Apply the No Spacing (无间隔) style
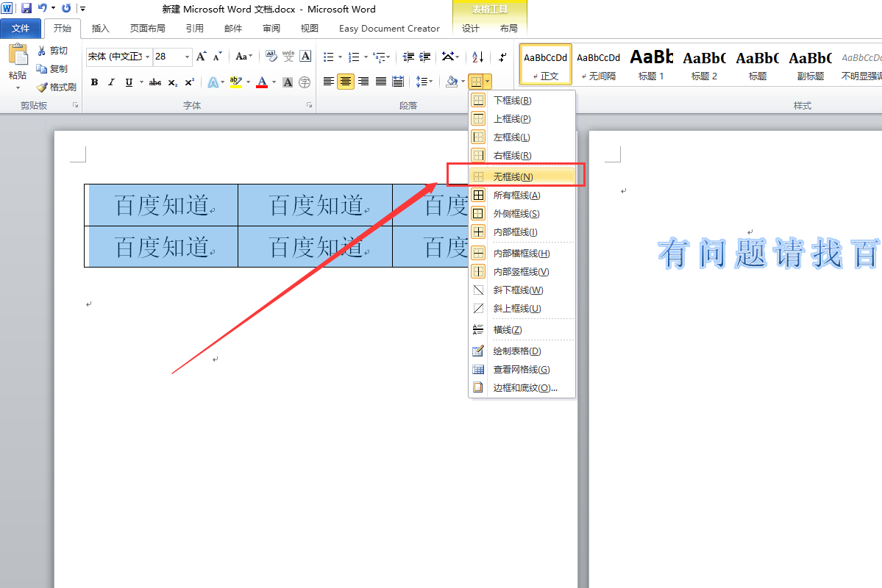This screenshot has height=588, width=882. pos(599,65)
